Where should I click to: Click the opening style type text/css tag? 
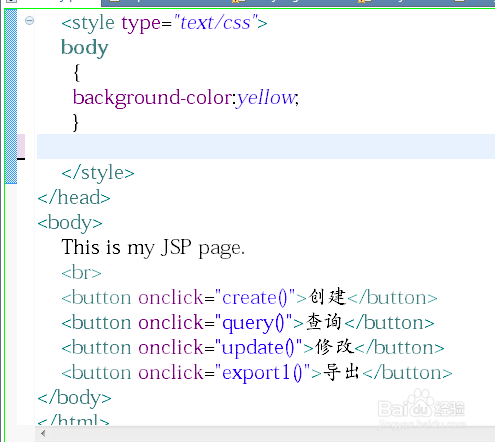pos(164,23)
